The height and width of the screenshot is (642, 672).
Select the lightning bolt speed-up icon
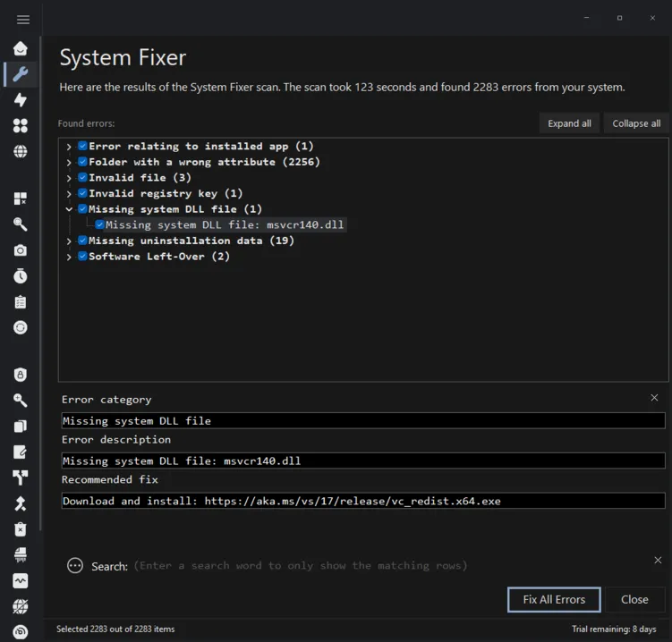[21, 100]
